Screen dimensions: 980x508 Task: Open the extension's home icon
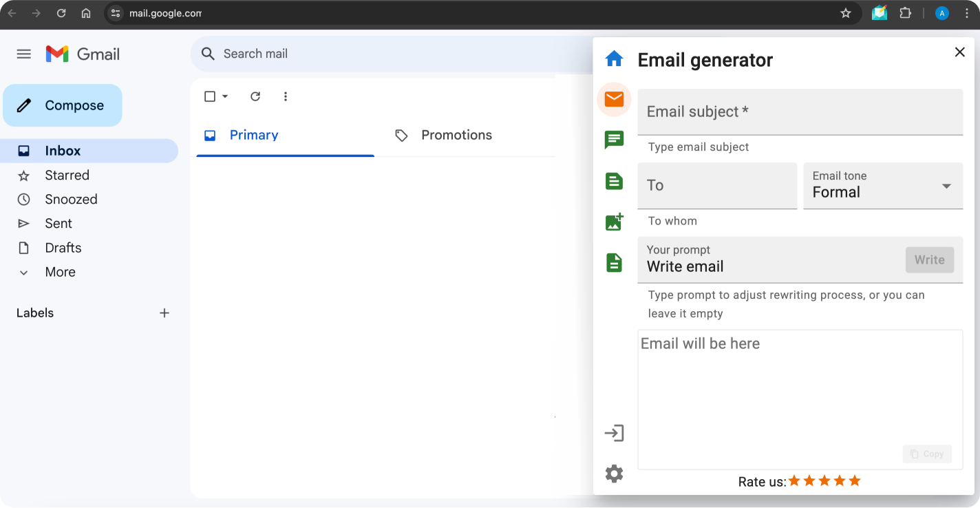click(x=614, y=59)
